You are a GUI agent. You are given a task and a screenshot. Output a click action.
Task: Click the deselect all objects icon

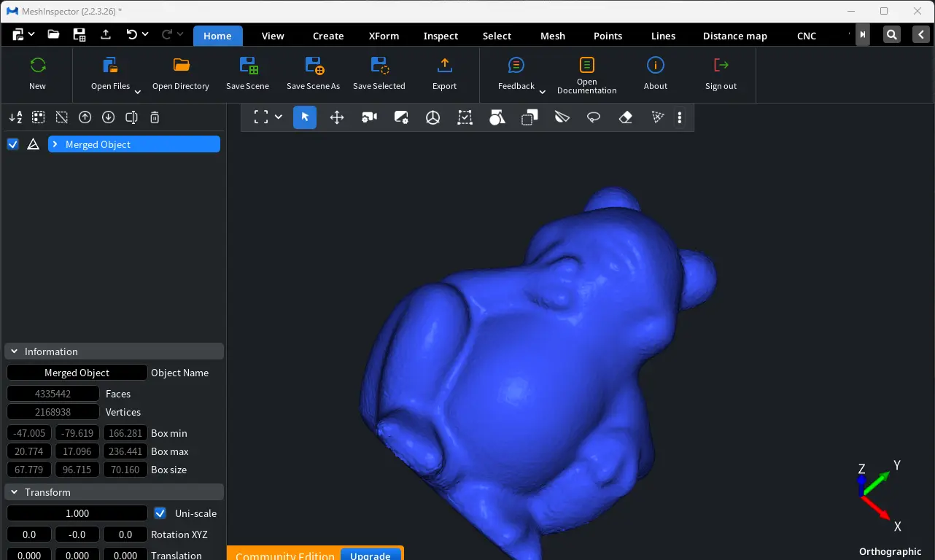tap(62, 117)
